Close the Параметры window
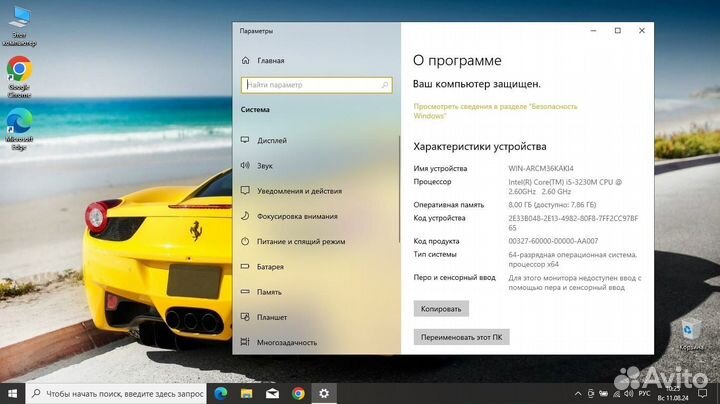 click(x=642, y=31)
